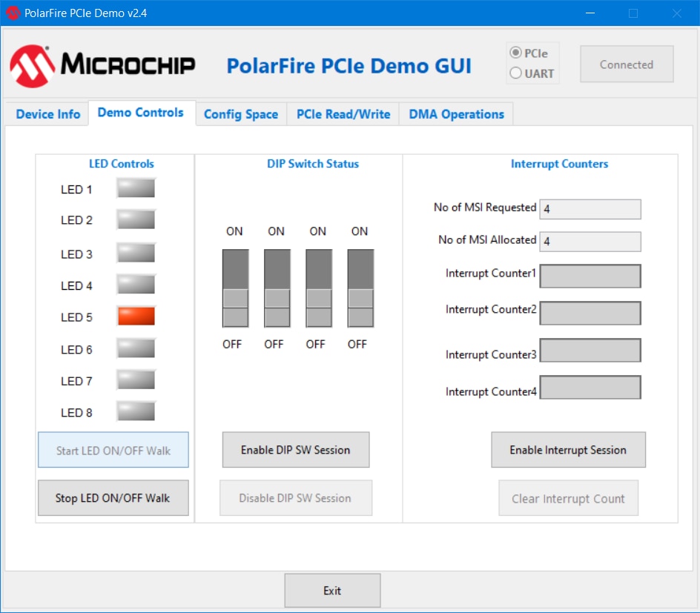700x613 pixels.
Task: Select the UART radio button
Action: coord(532,73)
